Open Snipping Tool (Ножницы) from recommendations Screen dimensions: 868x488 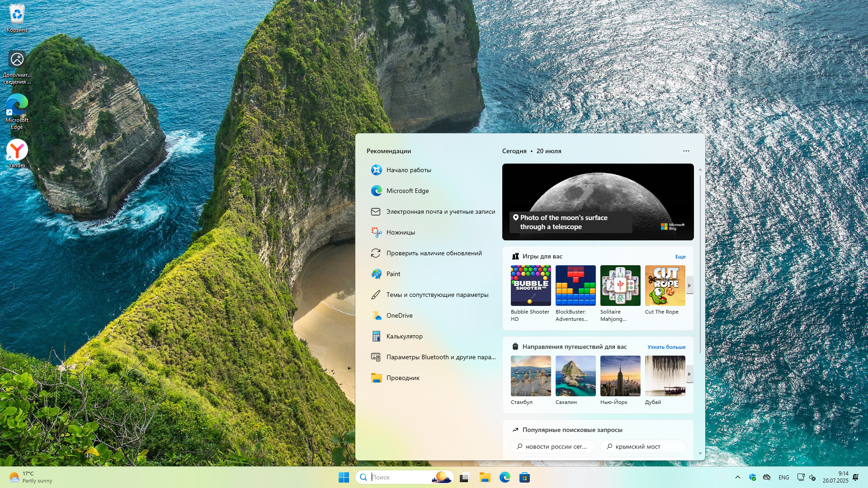(400, 232)
